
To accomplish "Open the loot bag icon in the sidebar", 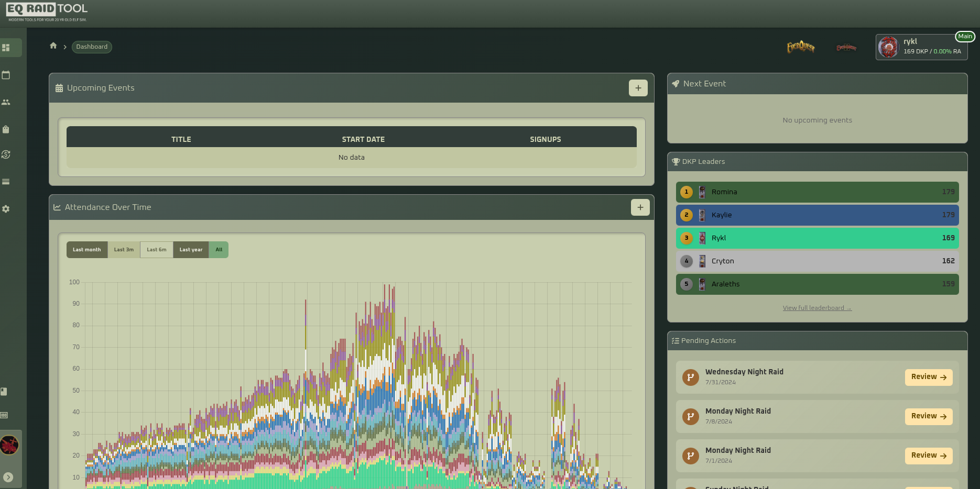I will (7, 129).
